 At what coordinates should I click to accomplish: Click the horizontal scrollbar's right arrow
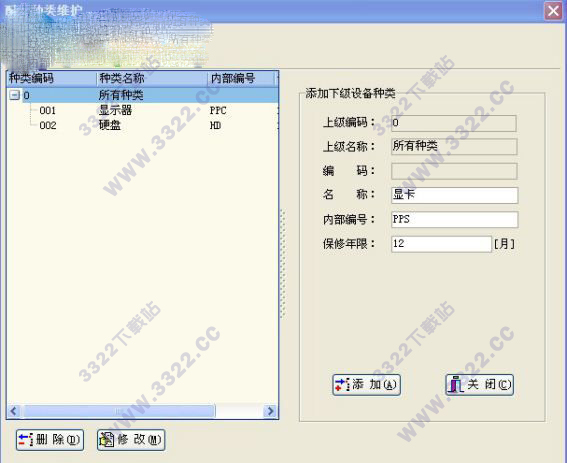[x=270, y=411]
